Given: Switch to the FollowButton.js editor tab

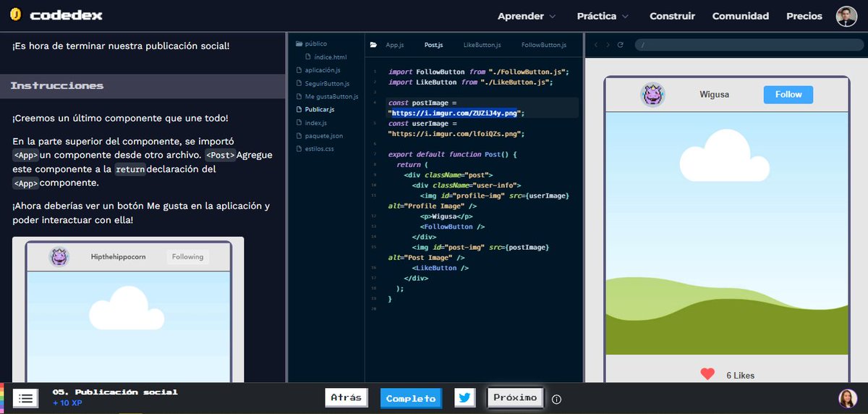Looking at the screenshot, I should [x=542, y=45].
